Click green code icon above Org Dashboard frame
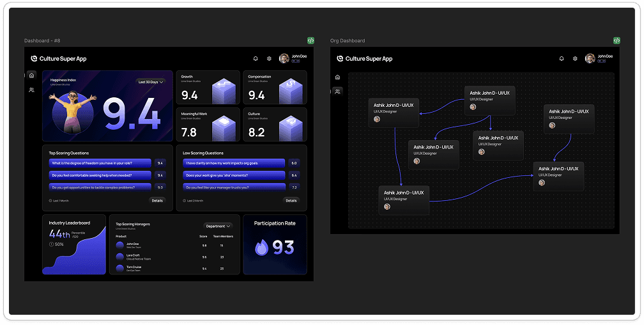644x325 pixels. (x=617, y=40)
